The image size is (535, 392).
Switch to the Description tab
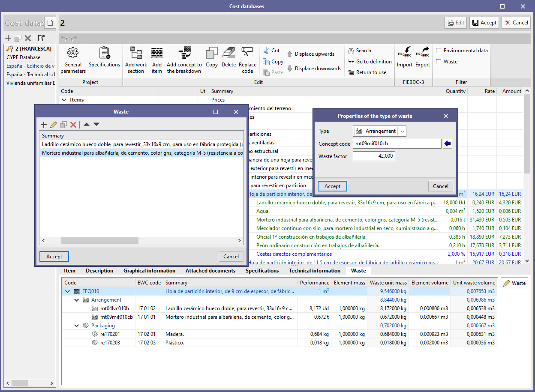tap(99, 271)
